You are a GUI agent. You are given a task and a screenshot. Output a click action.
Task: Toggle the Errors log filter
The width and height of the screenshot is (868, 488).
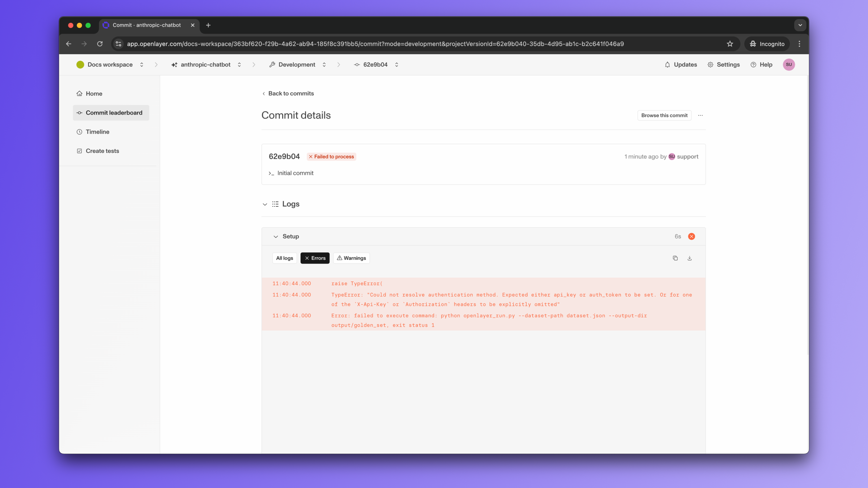pos(315,258)
